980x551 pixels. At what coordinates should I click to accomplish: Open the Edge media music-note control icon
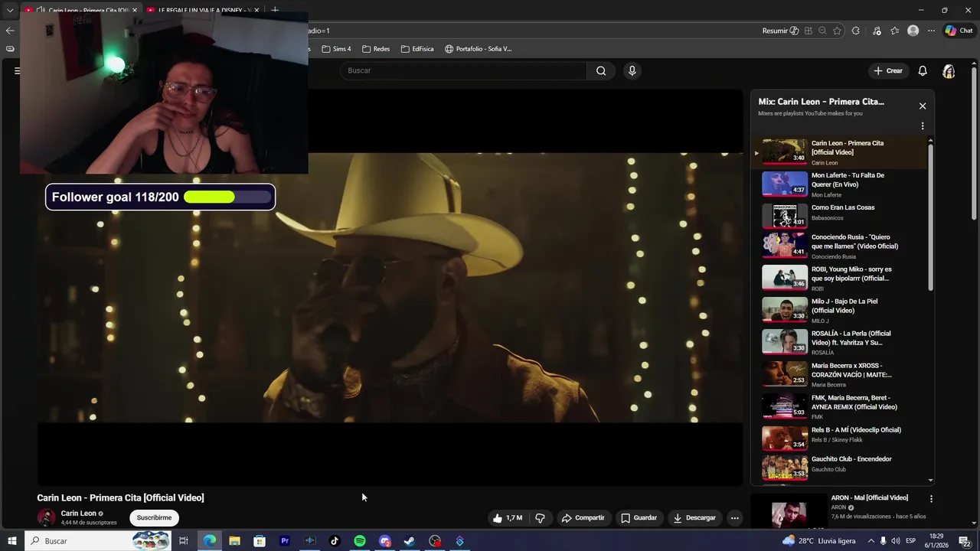(877, 31)
